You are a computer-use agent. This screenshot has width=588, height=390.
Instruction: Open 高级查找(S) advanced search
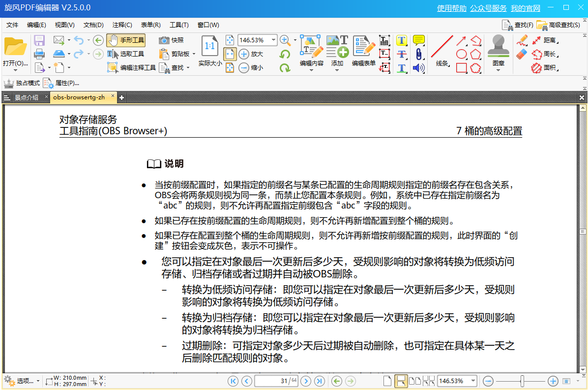coord(558,25)
